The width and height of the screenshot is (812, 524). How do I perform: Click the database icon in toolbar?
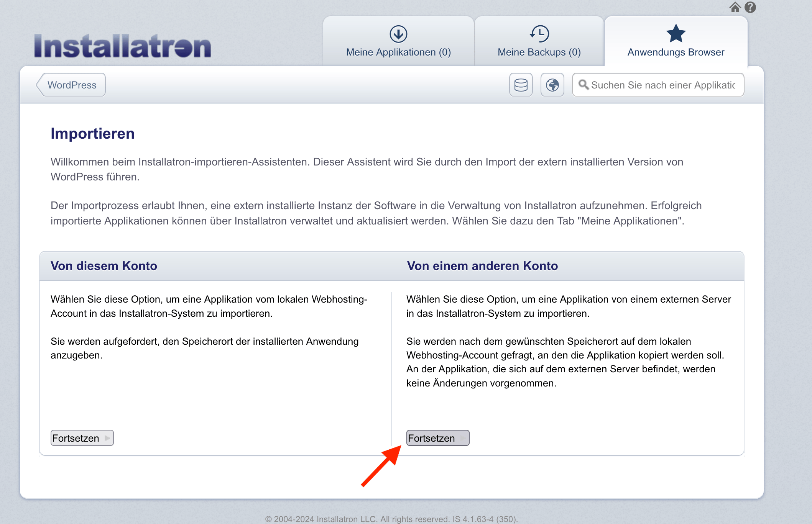[x=521, y=85]
